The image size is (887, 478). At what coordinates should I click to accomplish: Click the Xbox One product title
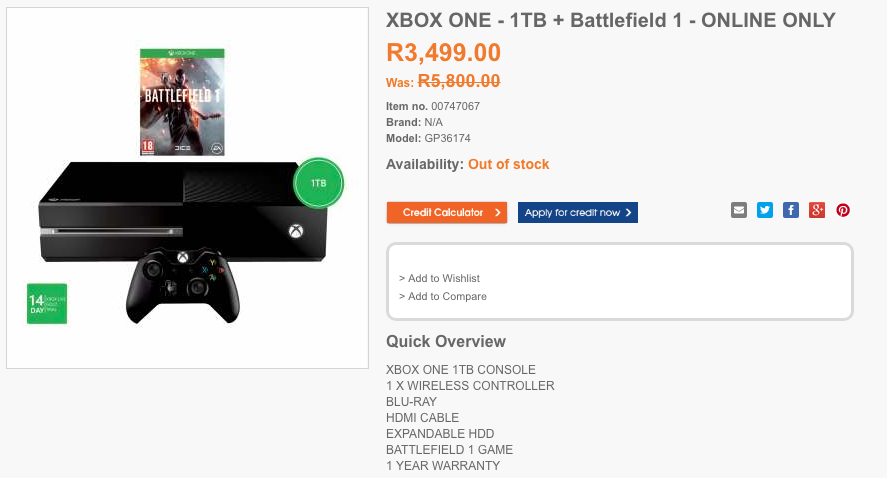[610, 21]
